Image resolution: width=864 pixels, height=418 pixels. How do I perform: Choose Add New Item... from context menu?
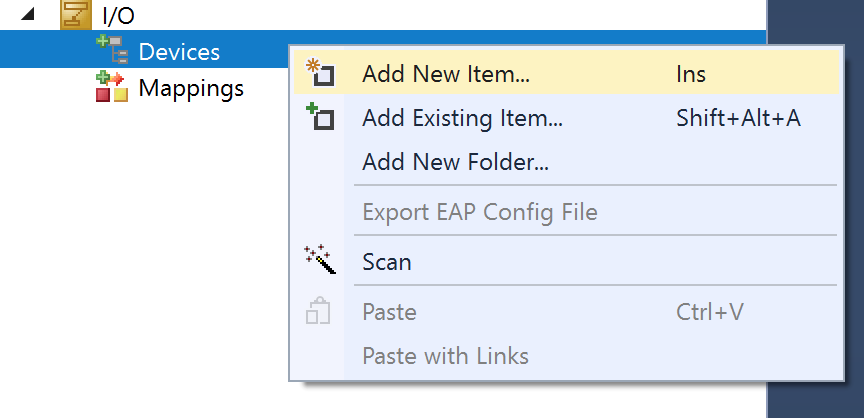566,74
